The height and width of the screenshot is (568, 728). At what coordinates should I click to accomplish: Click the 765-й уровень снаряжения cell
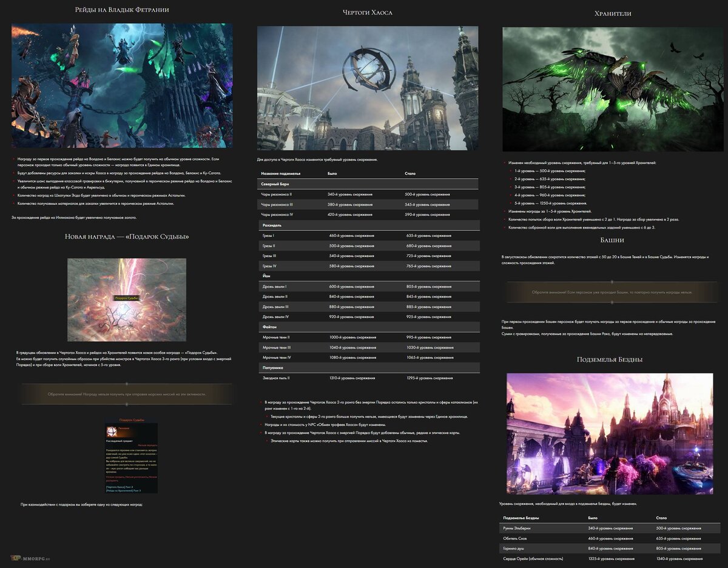pyautogui.click(x=429, y=266)
